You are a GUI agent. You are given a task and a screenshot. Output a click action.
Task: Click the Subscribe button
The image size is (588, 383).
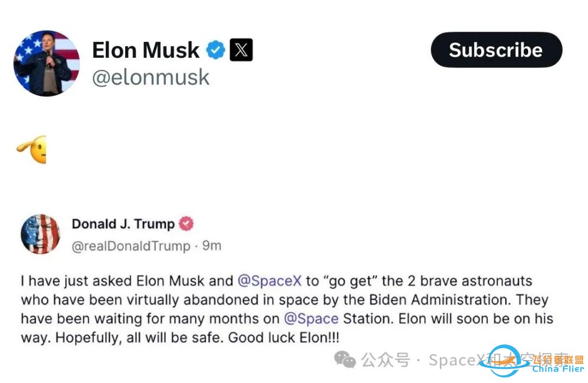(495, 50)
